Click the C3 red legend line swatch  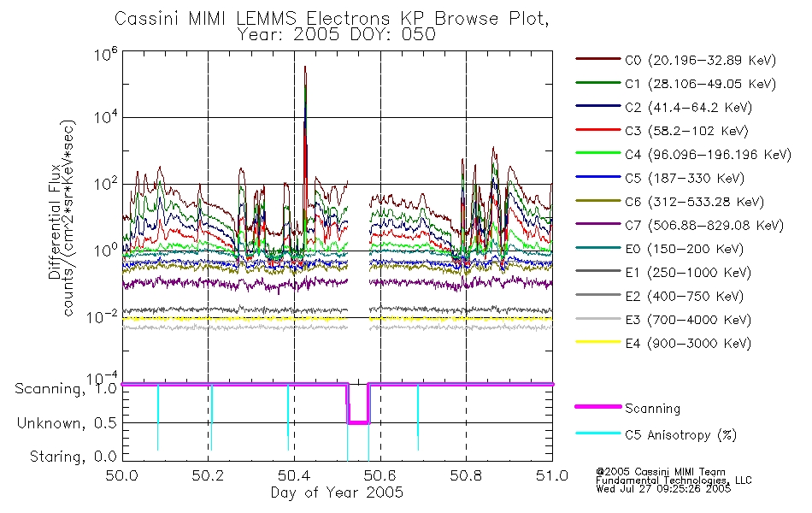click(598, 130)
